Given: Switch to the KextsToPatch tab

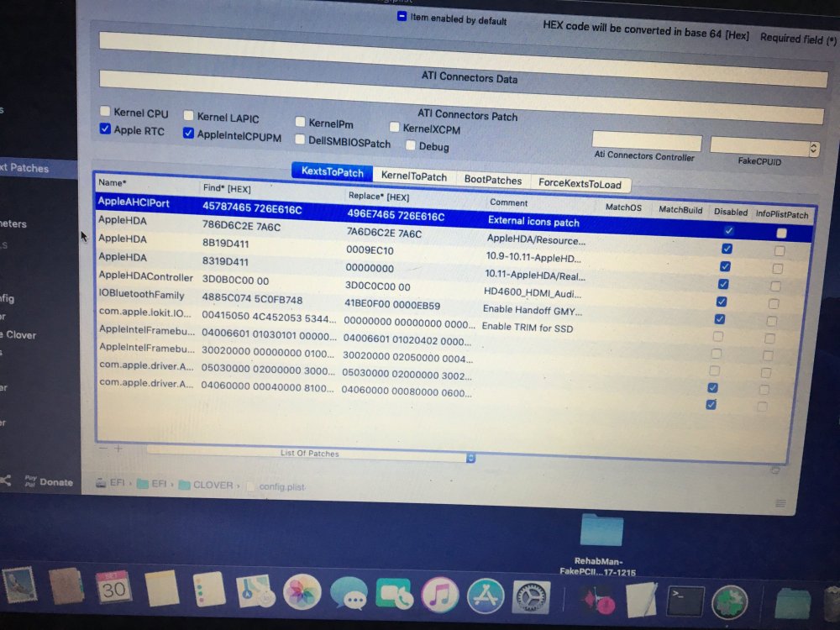Looking at the screenshot, I should coord(332,171).
